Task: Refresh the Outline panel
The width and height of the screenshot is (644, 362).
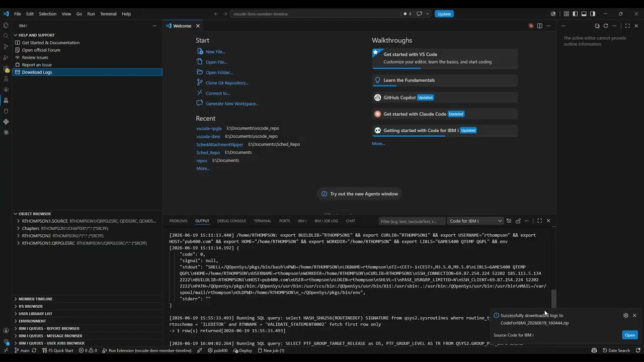Action: (606, 26)
